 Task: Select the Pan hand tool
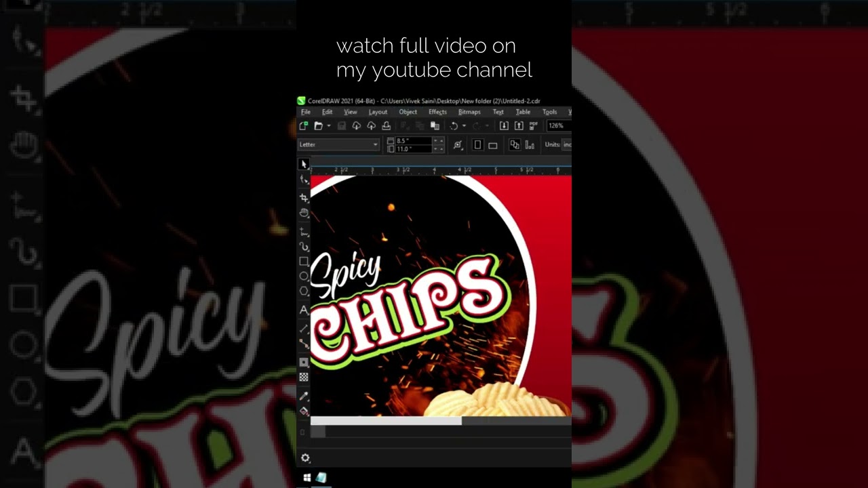[304, 212]
